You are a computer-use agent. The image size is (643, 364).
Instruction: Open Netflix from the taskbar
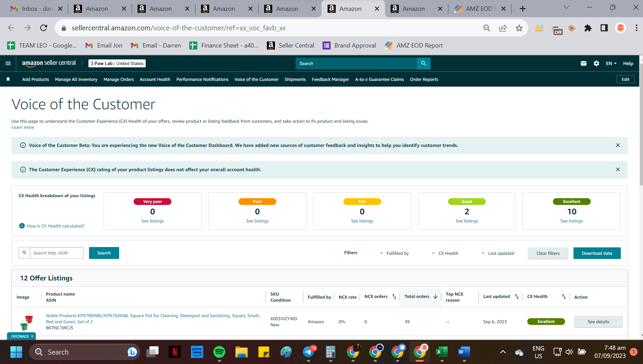(175, 352)
